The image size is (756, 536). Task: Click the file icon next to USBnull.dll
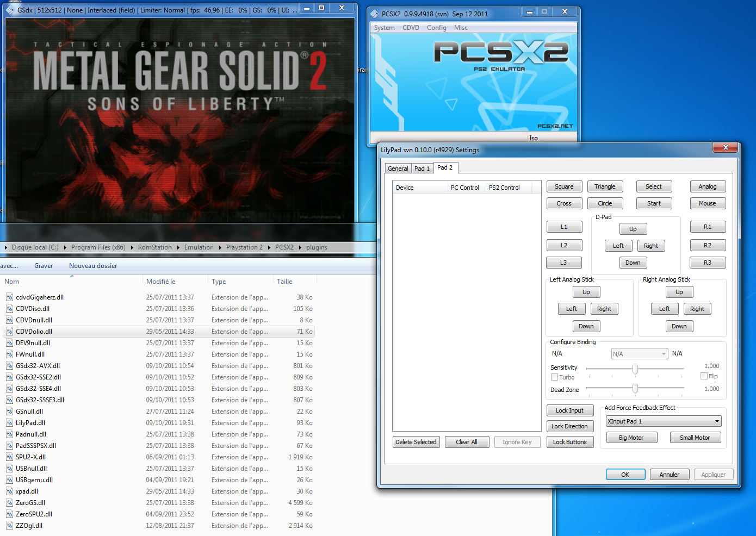pos(9,469)
